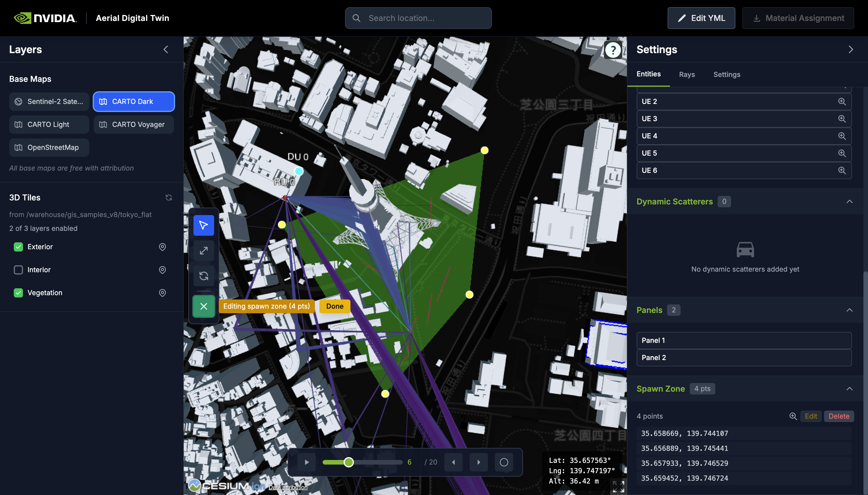Zoom to UE 4 entity

pyautogui.click(x=842, y=136)
